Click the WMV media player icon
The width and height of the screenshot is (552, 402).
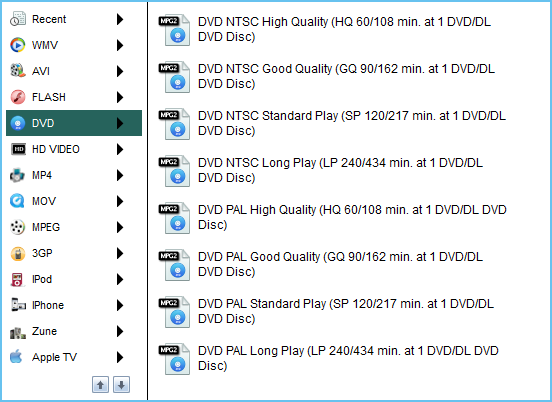[x=18, y=45]
